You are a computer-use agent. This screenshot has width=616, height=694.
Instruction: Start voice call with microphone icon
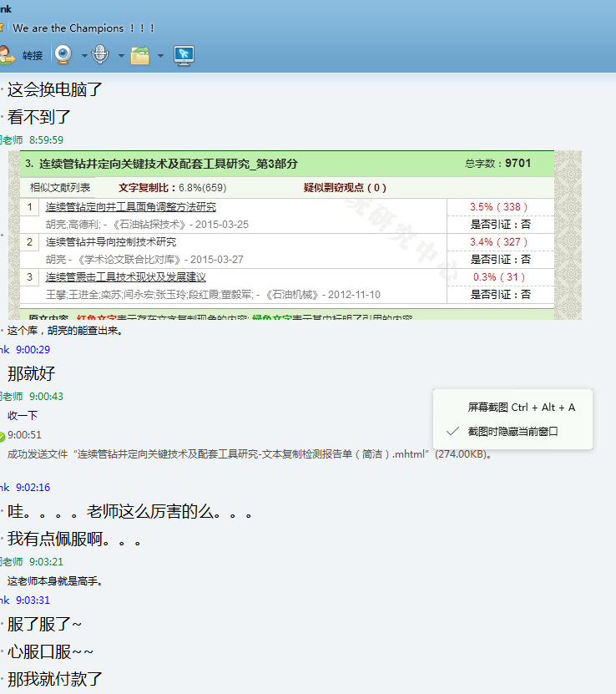click(x=100, y=55)
